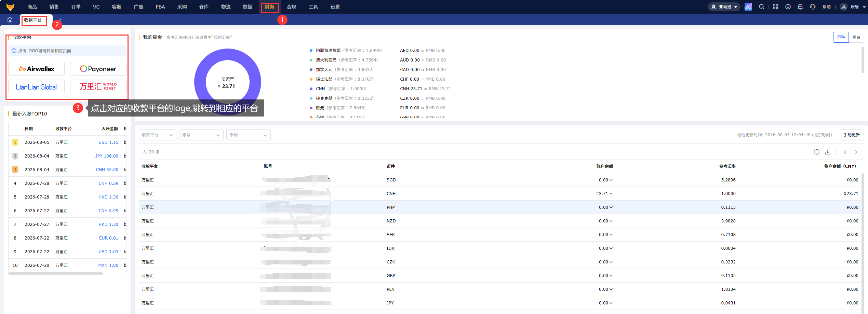Click the horizontal scrollbar under 最新入账TOP10
The width and height of the screenshot is (868, 314).
click(56, 273)
